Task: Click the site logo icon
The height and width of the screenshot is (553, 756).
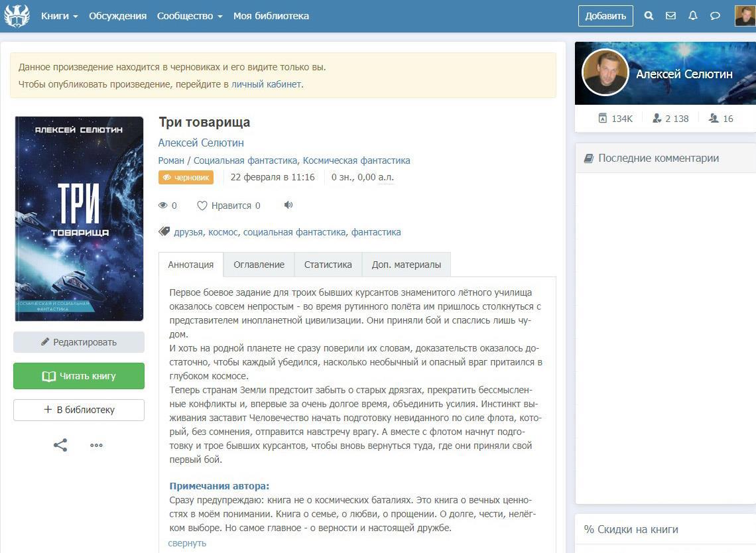Action: (17, 15)
